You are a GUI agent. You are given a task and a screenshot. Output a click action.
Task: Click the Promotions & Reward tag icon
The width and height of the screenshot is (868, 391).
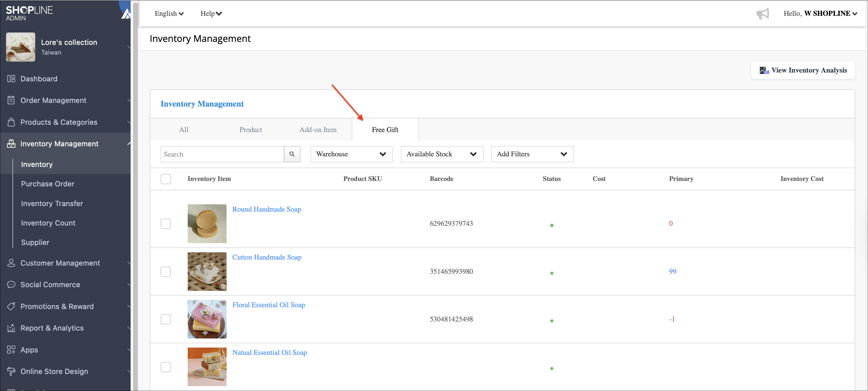(11, 306)
